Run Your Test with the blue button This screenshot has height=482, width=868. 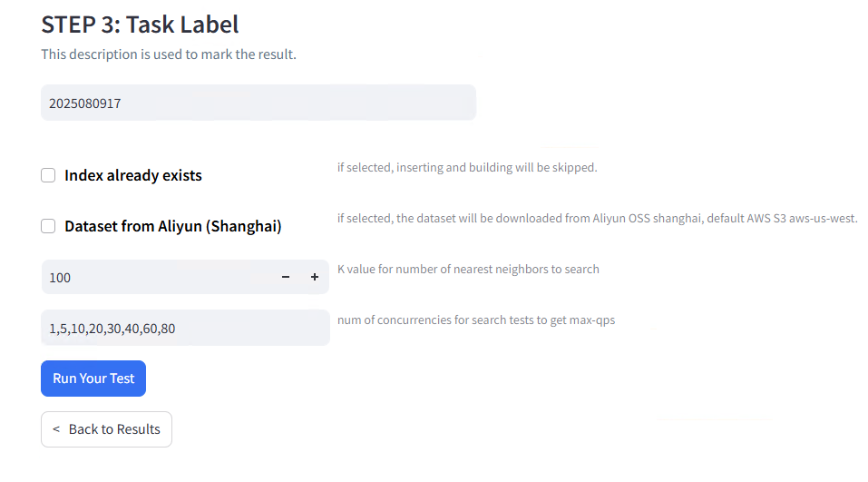pyautogui.click(x=93, y=379)
